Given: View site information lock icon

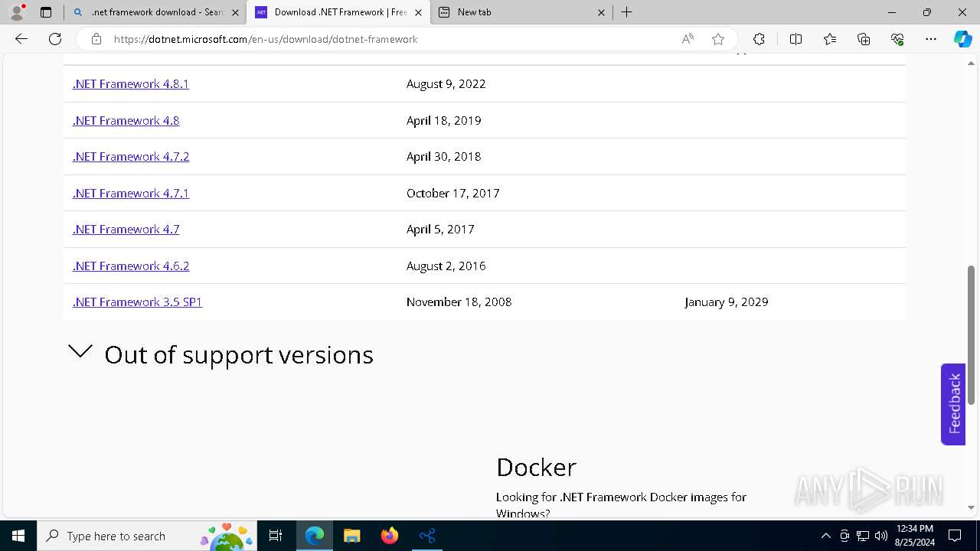Looking at the screenshot, I should [x=96, y=39].
